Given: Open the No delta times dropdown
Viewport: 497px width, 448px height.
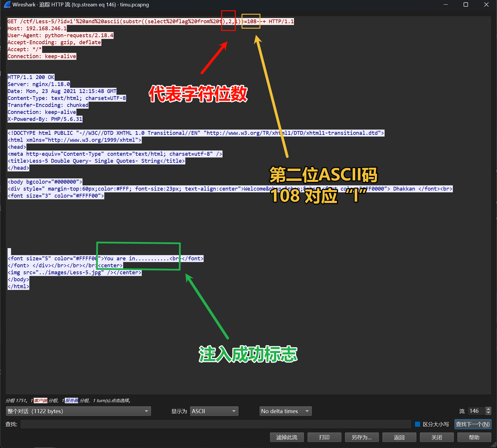Looking at the screenshot, I should 285,411.
